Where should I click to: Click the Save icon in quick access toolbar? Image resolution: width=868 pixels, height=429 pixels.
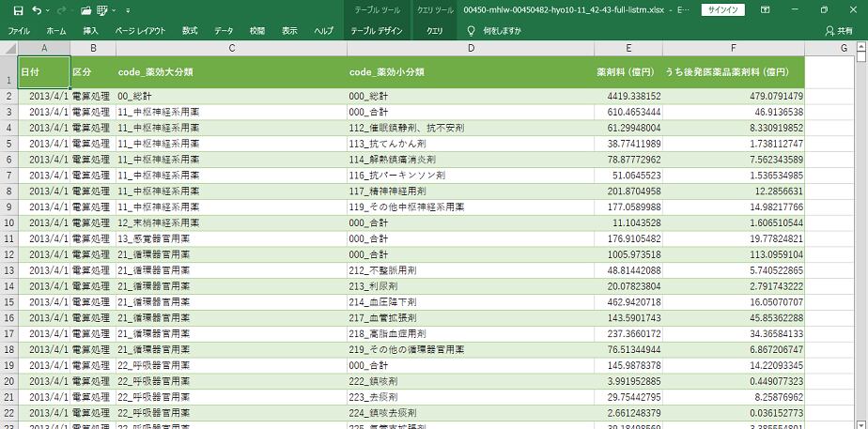pos(18,10)
